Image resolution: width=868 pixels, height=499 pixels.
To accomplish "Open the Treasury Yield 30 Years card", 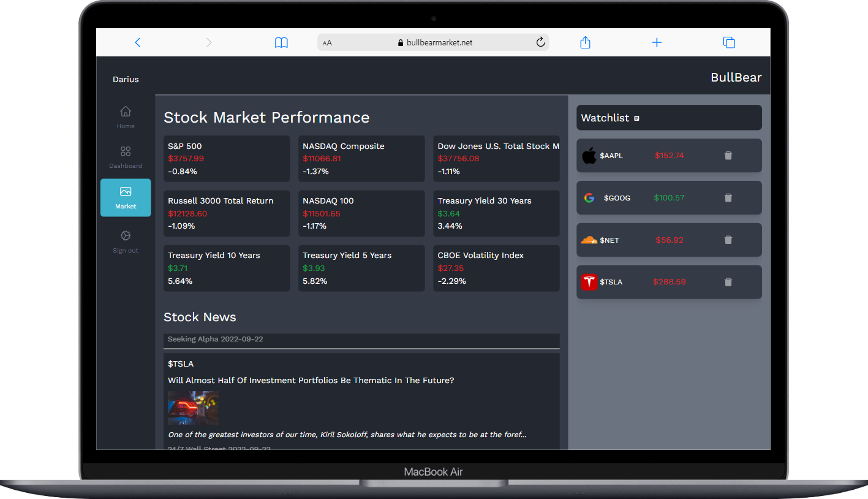I will (496, 213).
